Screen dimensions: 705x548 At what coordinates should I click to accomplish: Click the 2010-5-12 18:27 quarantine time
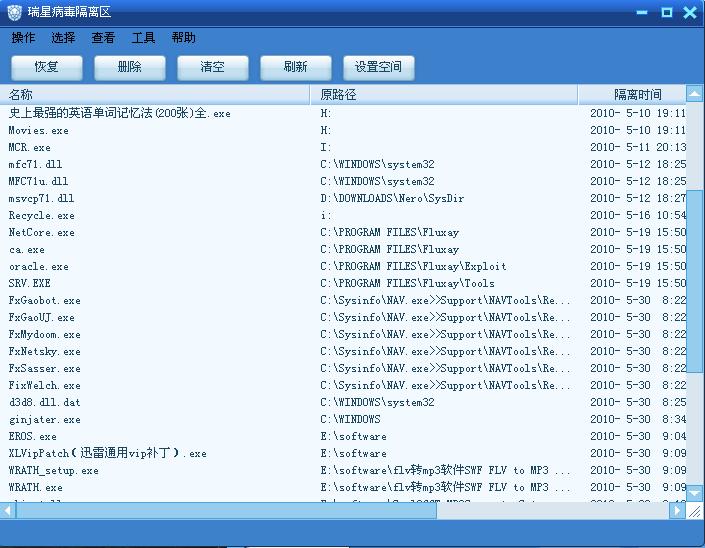[638, 199]
